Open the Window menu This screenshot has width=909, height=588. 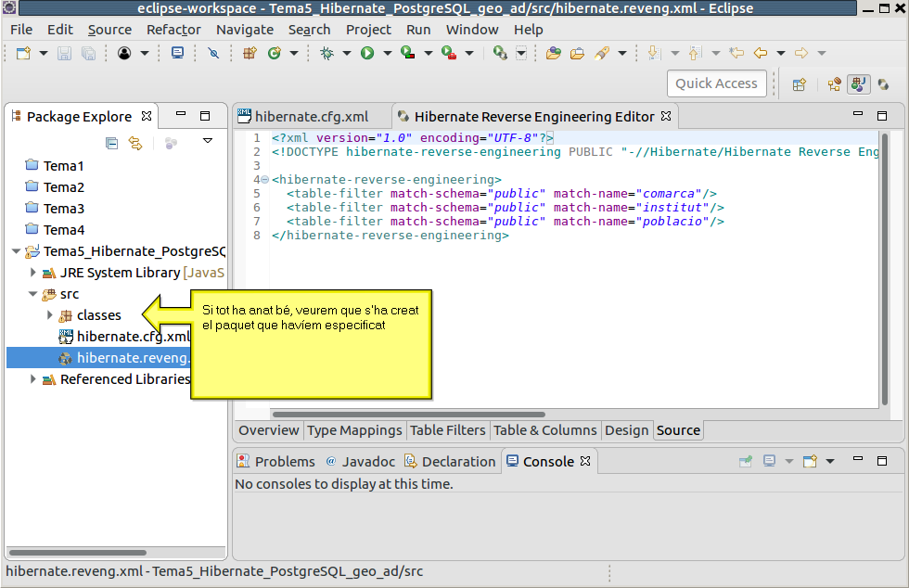click(472, 30)
